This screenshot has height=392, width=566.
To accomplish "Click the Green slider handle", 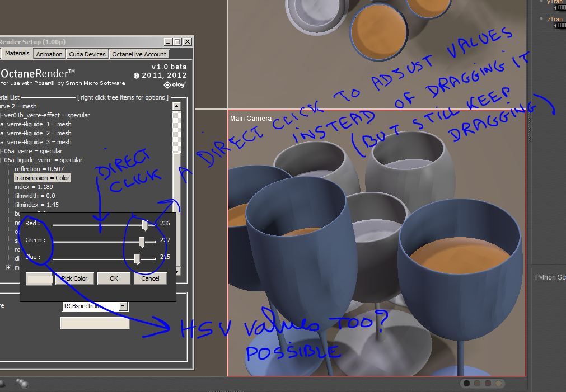I will [x=142, y=242].
